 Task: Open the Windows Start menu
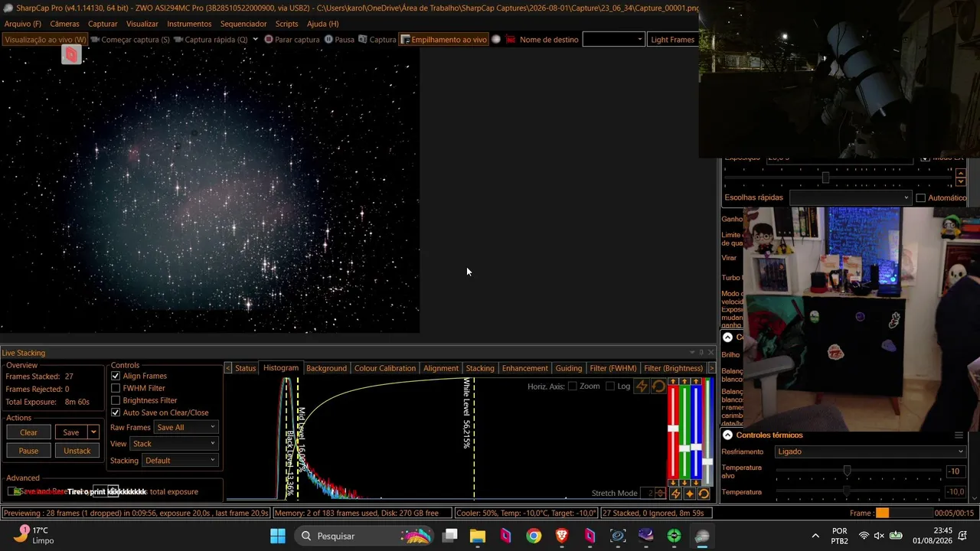(277, 536)
